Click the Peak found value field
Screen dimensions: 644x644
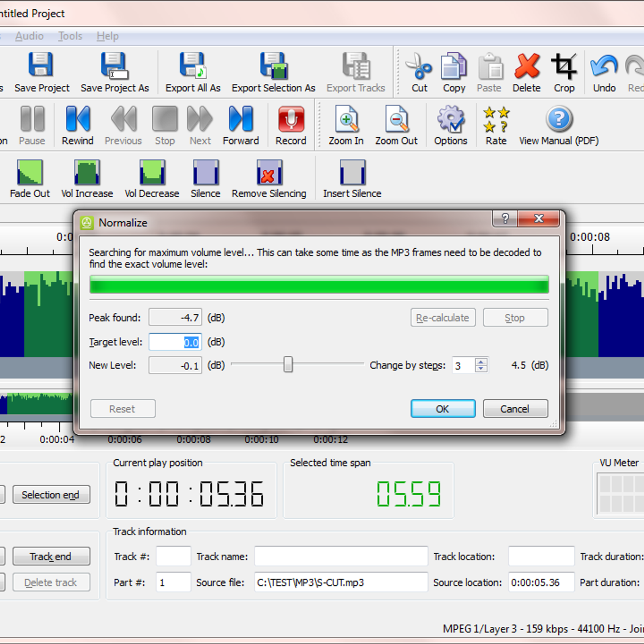175,318
